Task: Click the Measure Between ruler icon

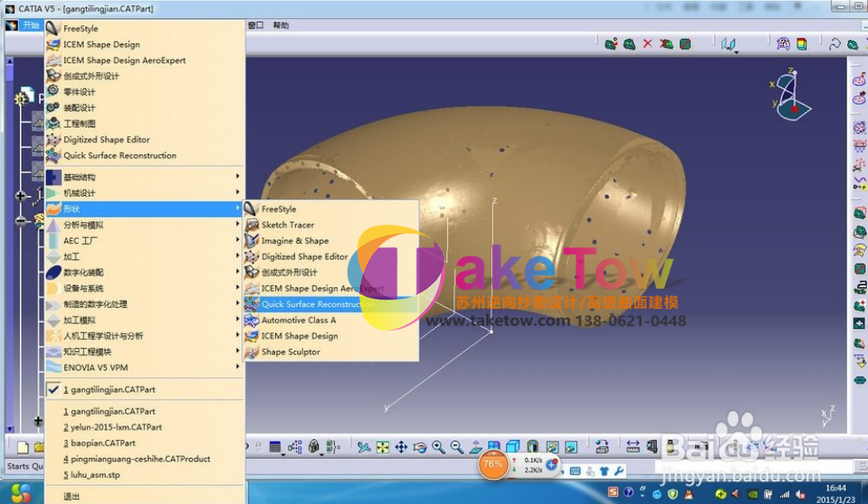Action: coord(633,447)
